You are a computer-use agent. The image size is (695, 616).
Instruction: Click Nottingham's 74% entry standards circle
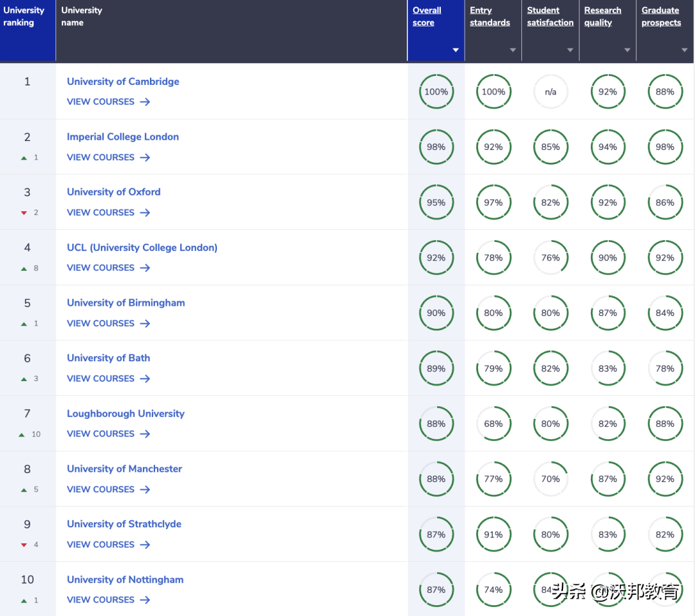click(494, 590)
